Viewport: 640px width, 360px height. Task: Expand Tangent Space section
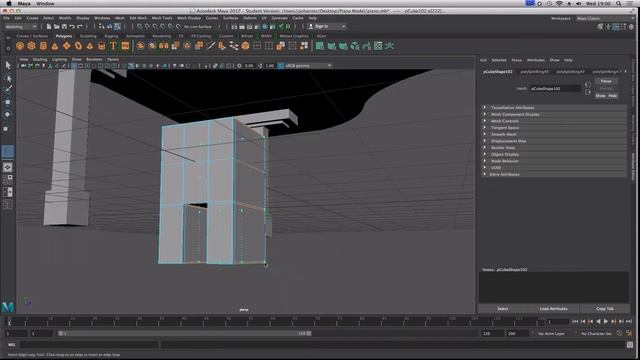pos(554,128)
